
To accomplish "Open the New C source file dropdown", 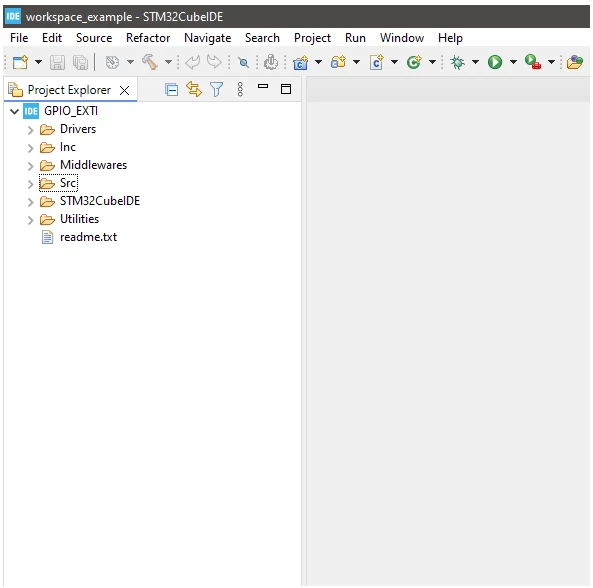I will point(394,62).
